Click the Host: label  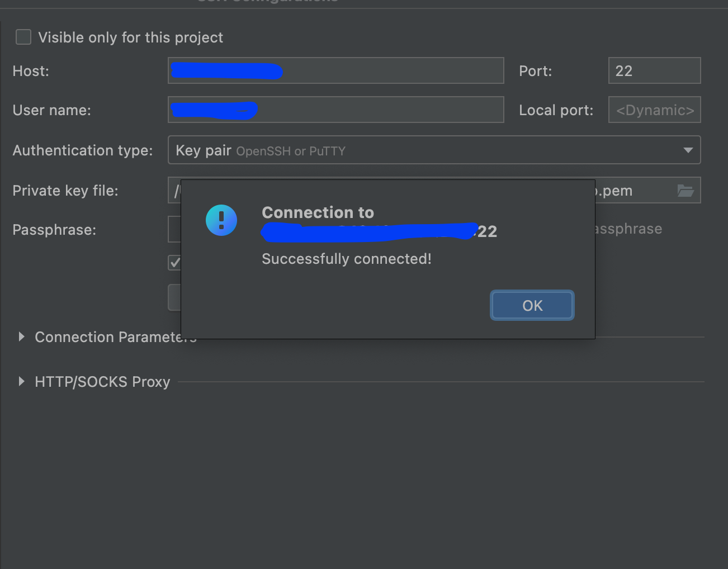[x=31, y=71]
